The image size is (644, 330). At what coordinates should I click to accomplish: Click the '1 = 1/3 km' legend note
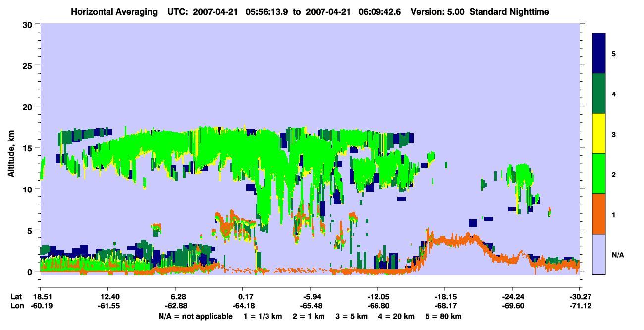pos(264,316)
